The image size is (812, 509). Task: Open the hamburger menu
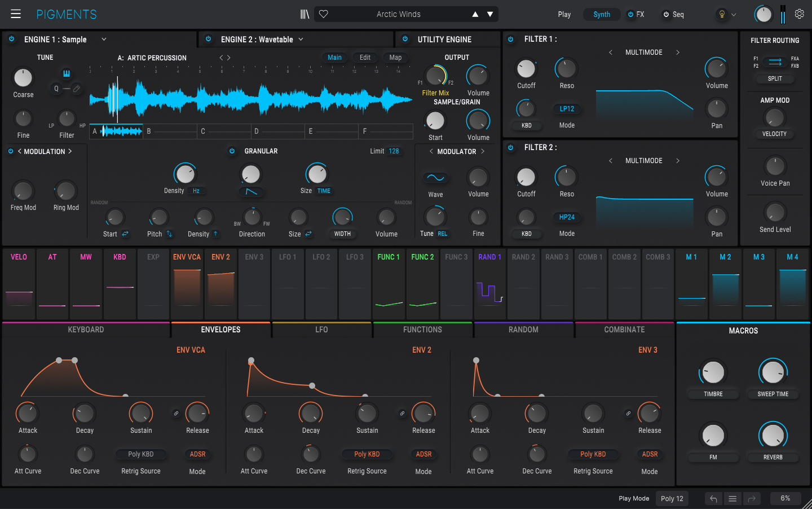15,14
